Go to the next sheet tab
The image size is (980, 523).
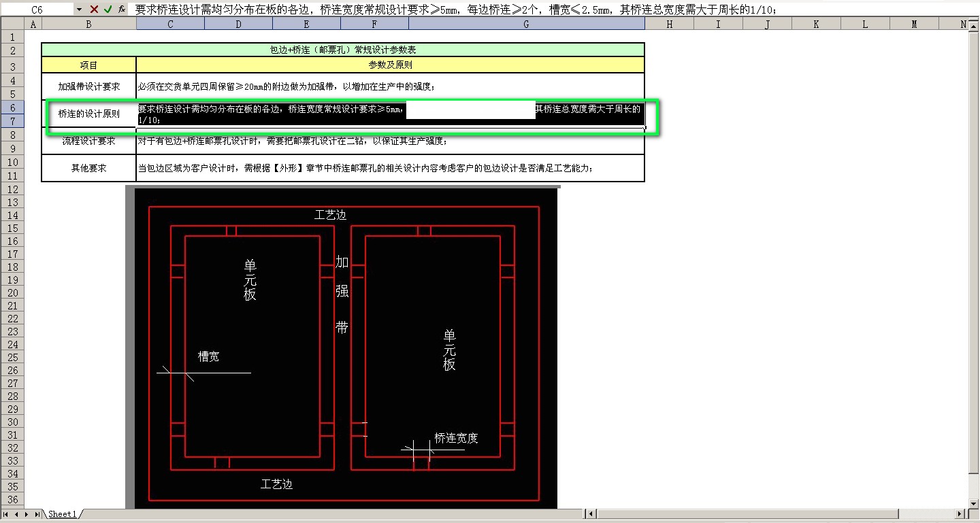pos(27,514)
